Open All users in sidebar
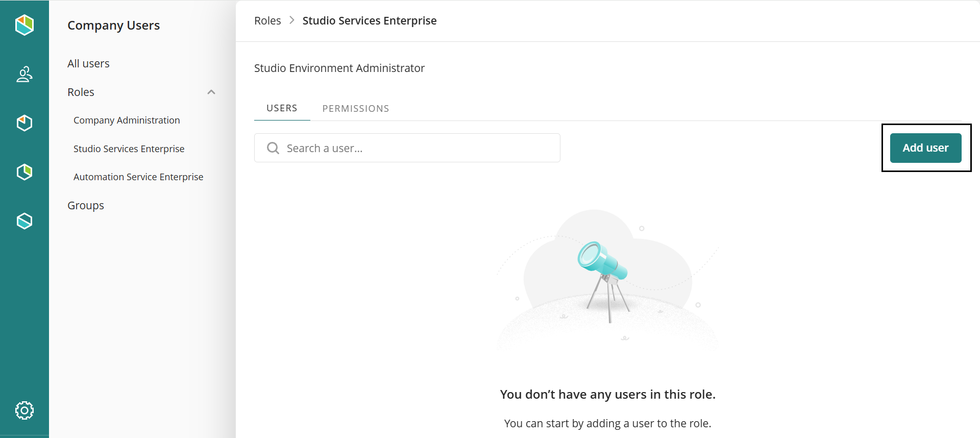The height and width of the screenshot is (438, 980). 88,64
